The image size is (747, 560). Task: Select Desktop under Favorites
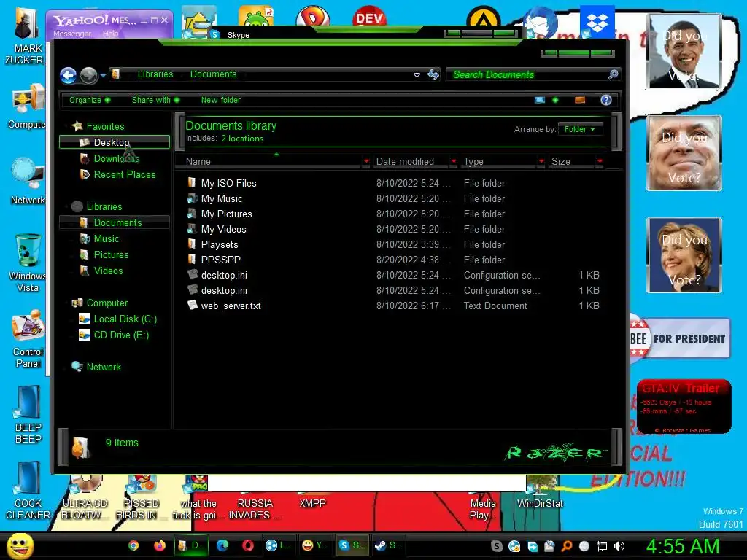tap(115, 142)
